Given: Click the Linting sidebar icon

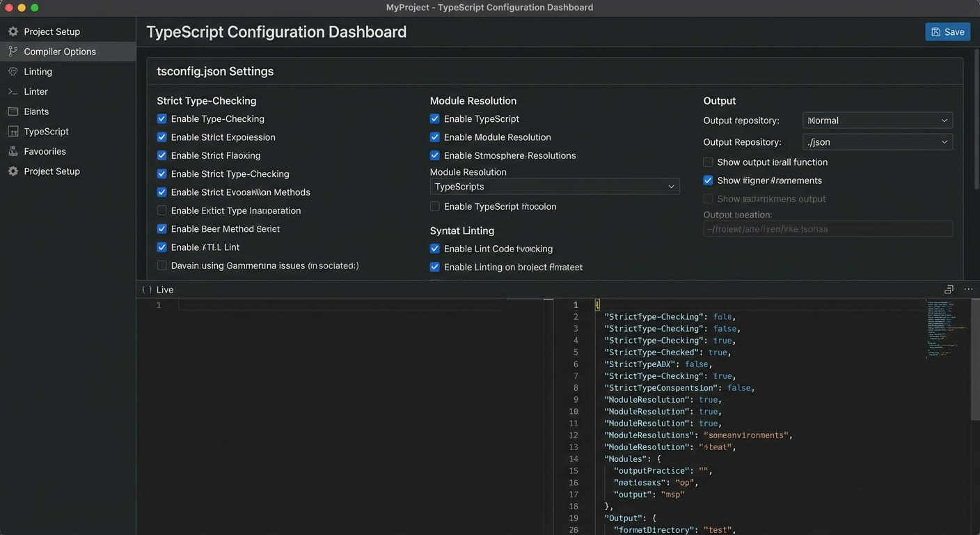Looking at the screenshot, I should pyautogui.click(x=13, y=72).
